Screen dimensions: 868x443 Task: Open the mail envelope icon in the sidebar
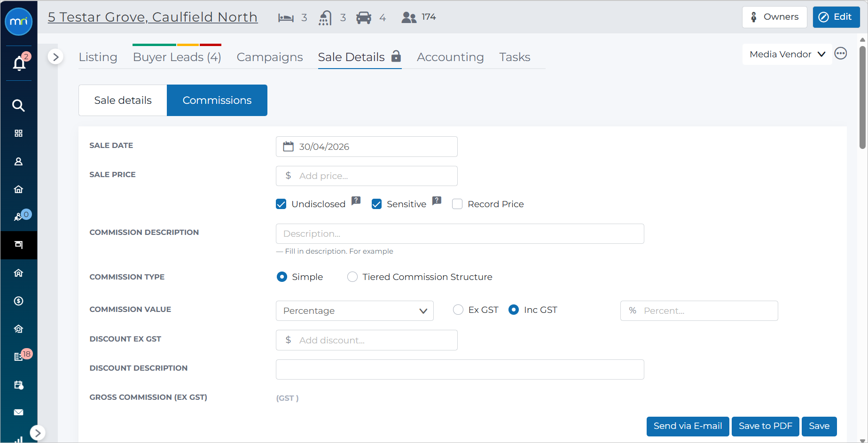point(18,412)
